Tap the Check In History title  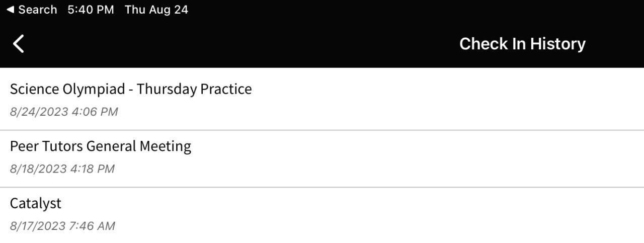(522, 44)
